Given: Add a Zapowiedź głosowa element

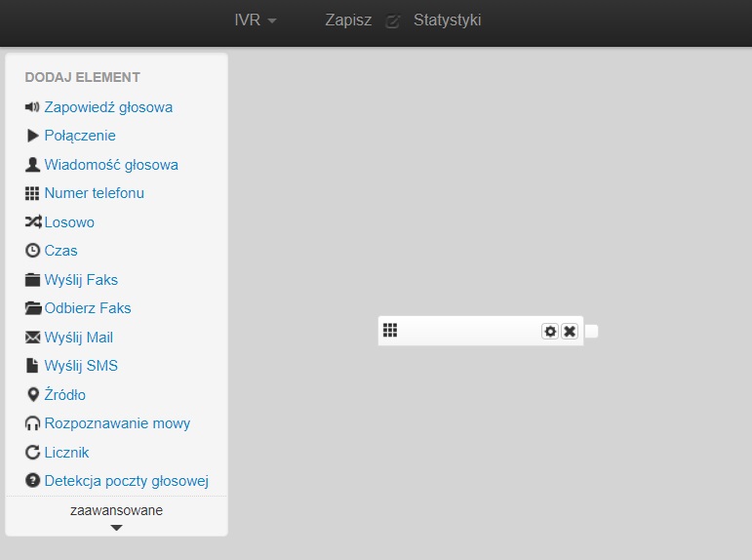Looking at the screenshot, I should (x=108, y=107).
